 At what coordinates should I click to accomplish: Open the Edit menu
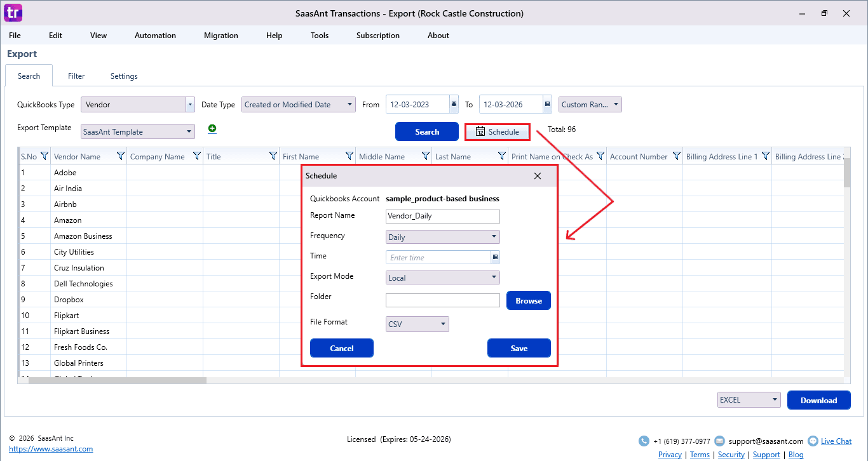coord(56,36)
